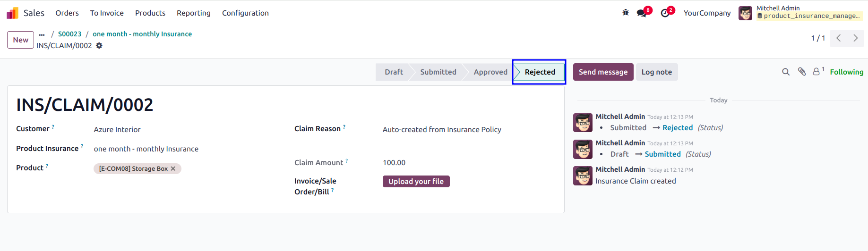The width and height of the screenshot is (868, 251).
Task: Open the conversations chat icon
Action: tap(642, 13)
